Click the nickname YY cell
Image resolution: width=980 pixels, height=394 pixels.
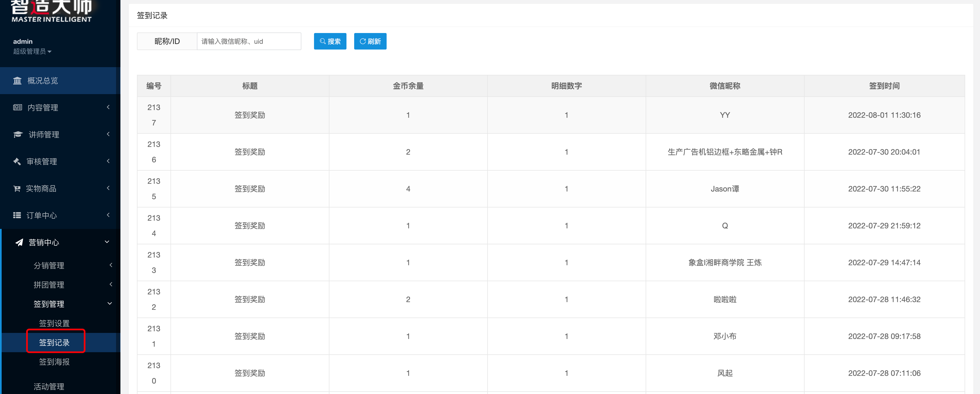[x=725, y=115]
